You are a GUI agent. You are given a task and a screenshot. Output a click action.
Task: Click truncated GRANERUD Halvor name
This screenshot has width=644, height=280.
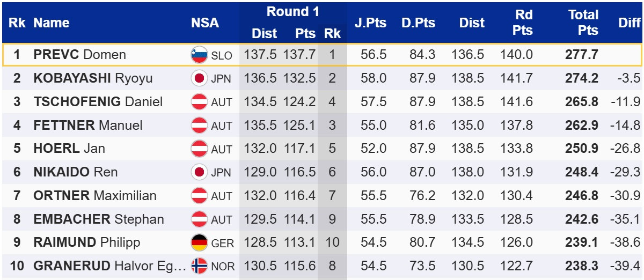click(109, 266)
